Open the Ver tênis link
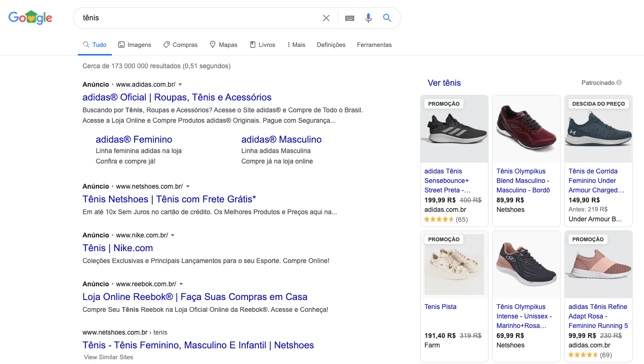644x364 pixels. [x=444, y=82]
